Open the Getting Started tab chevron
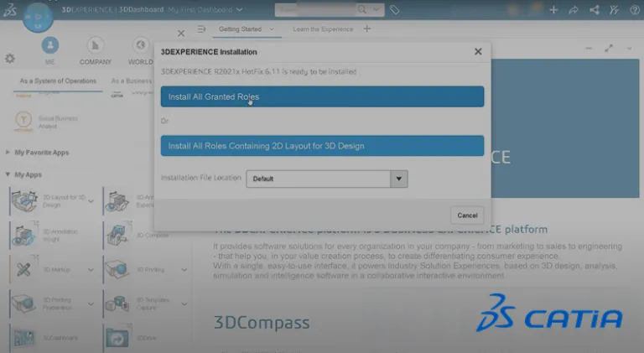644x353 pixels. coord(272,29)
